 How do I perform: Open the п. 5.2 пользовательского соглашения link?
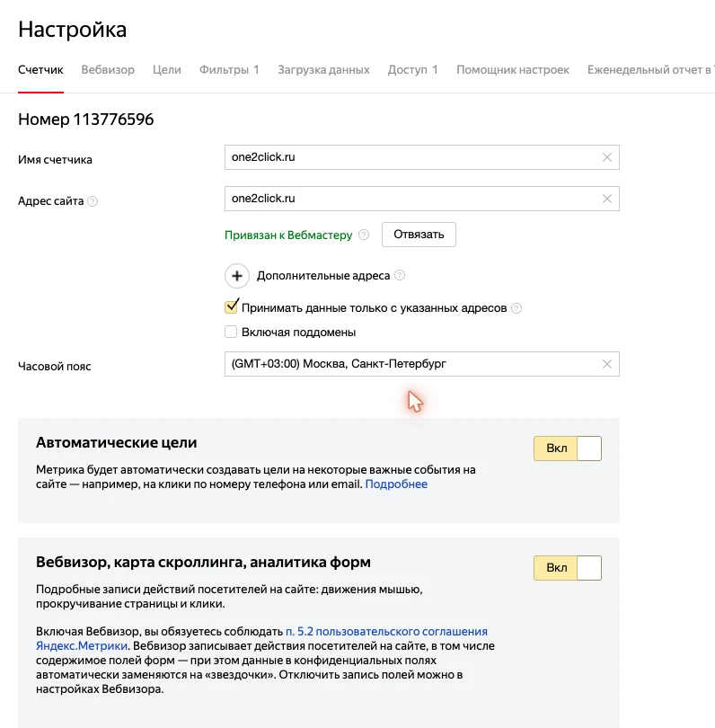coord(386,632)
